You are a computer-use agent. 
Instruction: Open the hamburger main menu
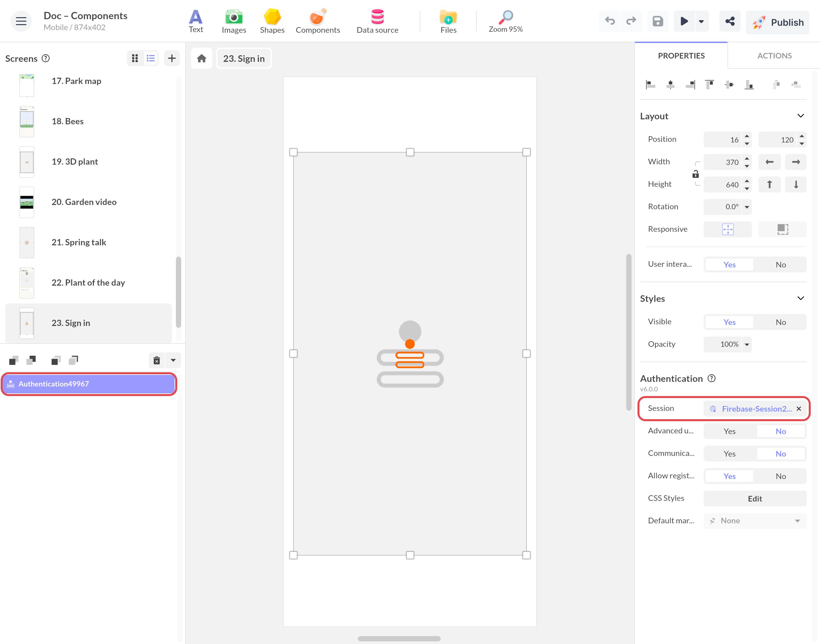21,21
